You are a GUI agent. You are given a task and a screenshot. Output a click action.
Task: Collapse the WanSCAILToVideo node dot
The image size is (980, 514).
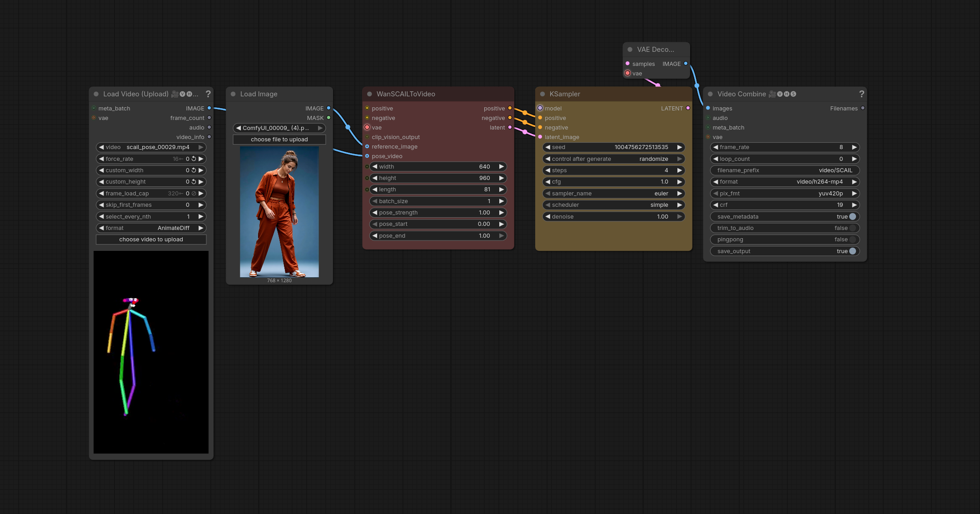tap(369, 94)
